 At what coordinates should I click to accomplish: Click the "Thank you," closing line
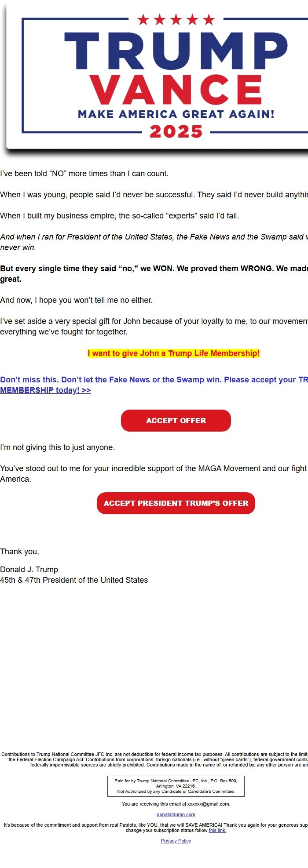pos(19,552)
